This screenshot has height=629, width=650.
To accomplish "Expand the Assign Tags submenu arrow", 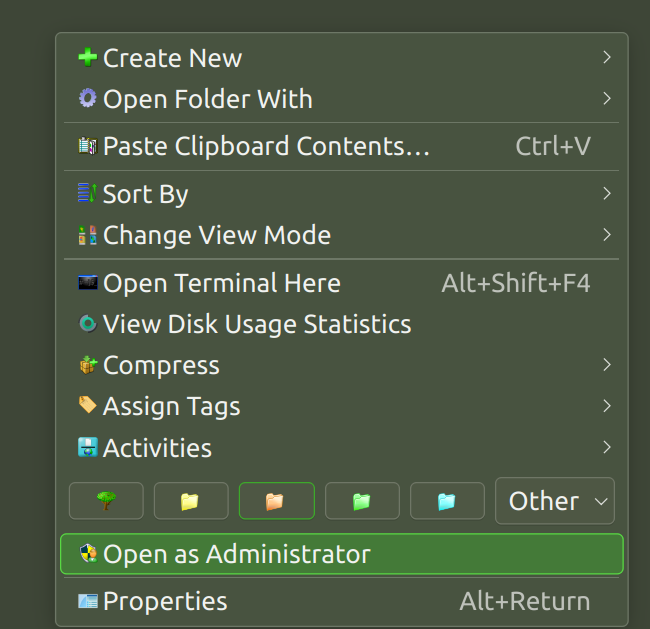I will (x=606, y=406).
